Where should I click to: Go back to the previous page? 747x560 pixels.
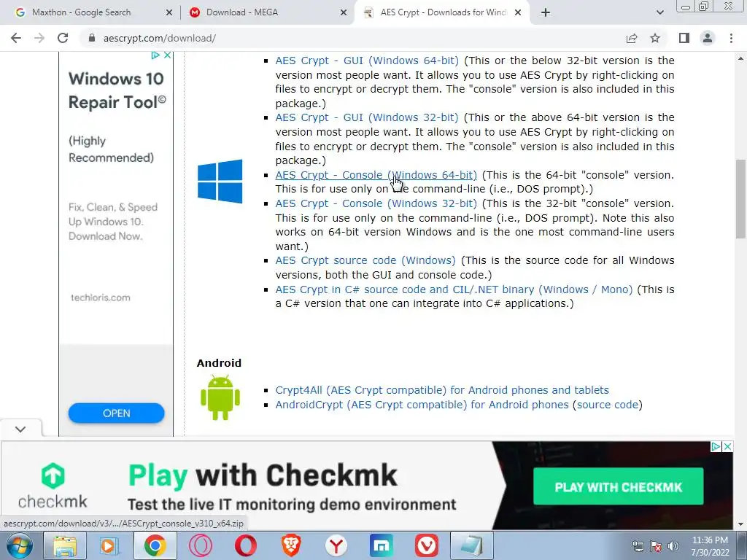pos(16,38)
